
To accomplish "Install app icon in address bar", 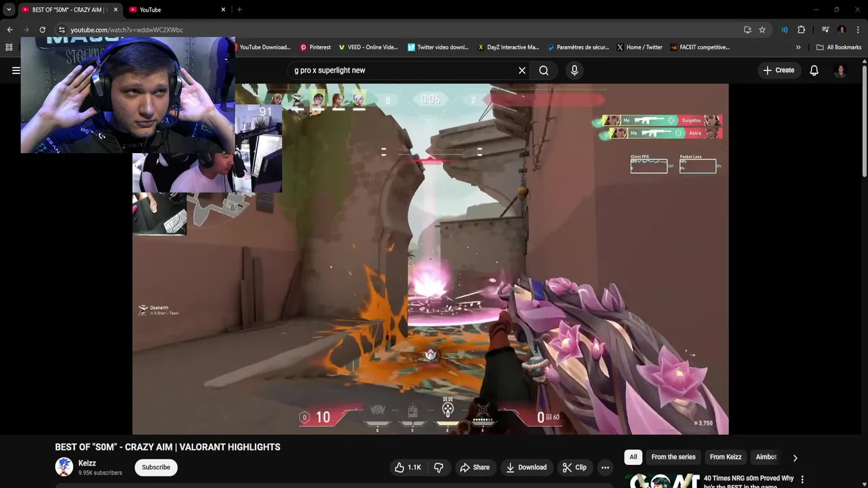I will pyautogui.click(x=747, y=30).
